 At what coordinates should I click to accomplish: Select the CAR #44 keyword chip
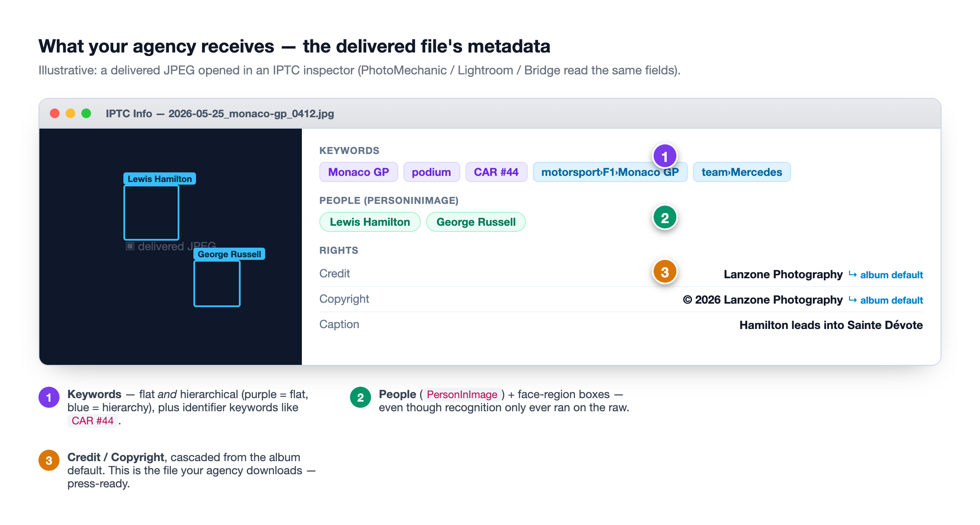[x=496, y=172]
